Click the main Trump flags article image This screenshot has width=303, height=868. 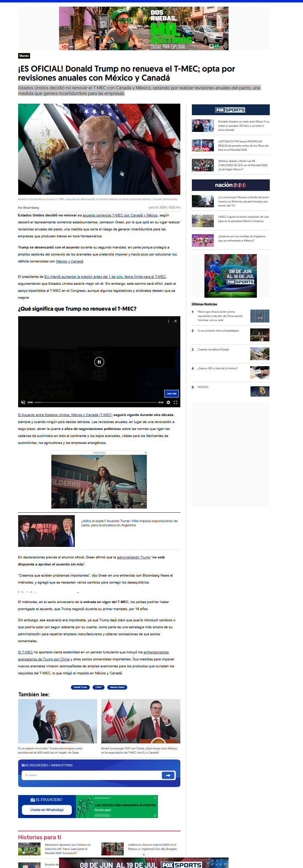[x=99, y=149]
